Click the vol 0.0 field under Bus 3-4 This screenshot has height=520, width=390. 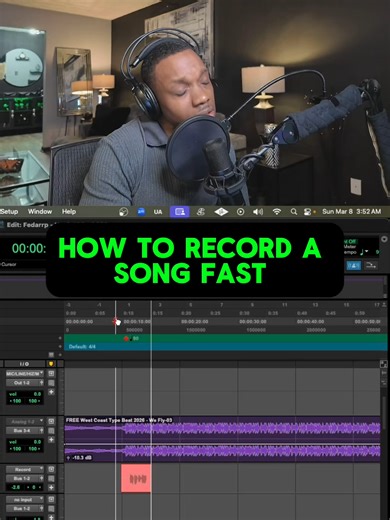(x=25, y=442)
